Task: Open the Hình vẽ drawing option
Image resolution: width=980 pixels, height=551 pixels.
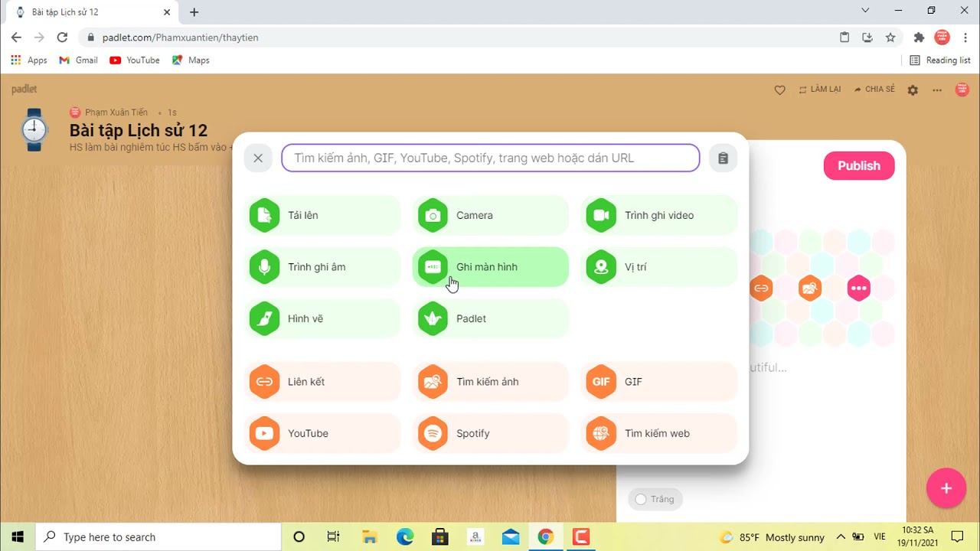Action: (x=322, y=318)
